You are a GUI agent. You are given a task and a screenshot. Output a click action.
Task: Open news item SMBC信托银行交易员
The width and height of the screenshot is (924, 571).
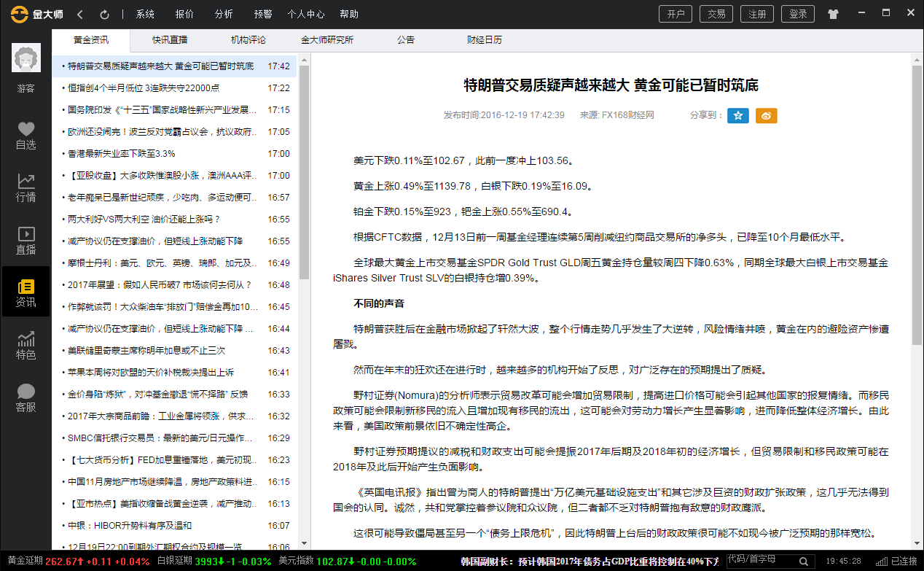(x=174, y=438)
